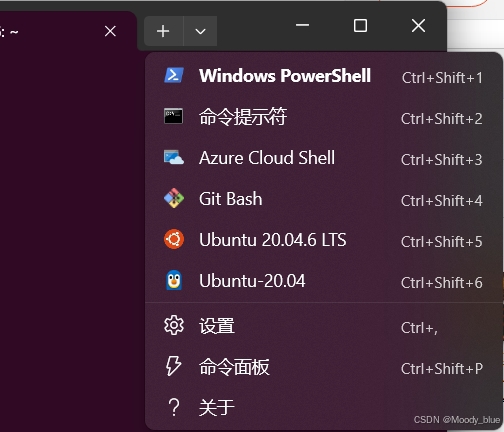The height and width of the screenshot is (432, 504).
Task: Click the settings gear icon
Action: 174,325
